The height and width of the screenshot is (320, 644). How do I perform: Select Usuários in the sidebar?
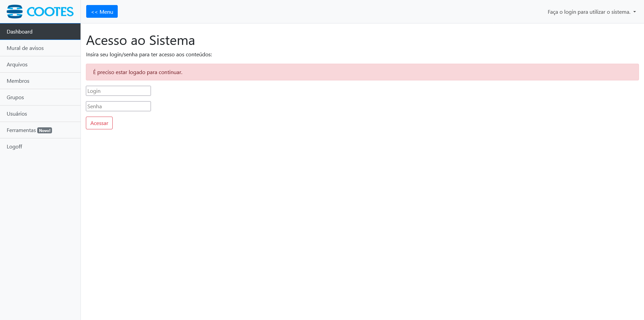tap(17, 114)
